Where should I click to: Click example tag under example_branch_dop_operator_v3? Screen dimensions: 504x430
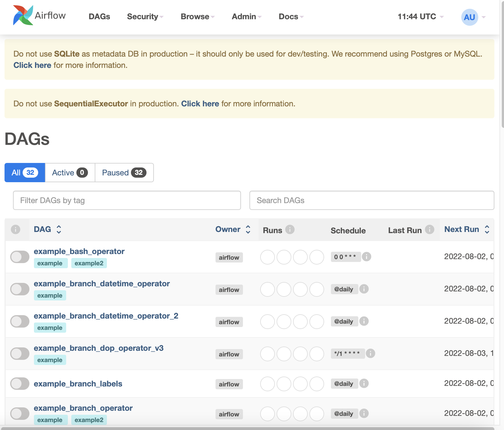tap(50, 360)
